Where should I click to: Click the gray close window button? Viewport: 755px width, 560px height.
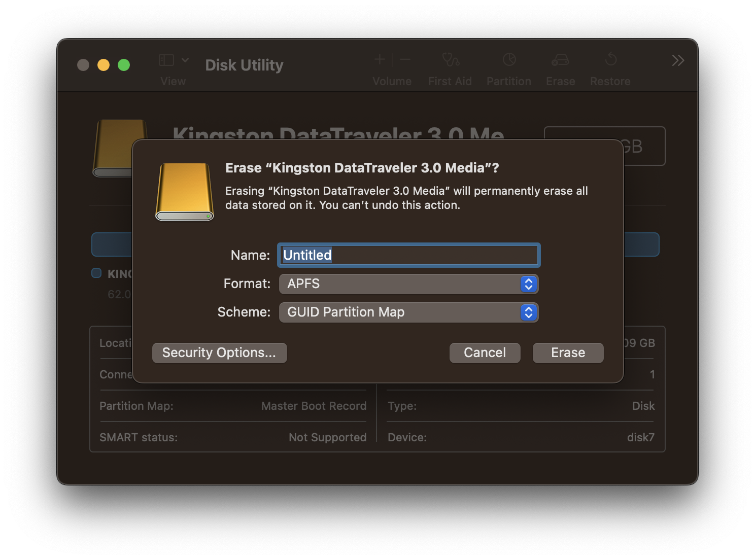83,65
